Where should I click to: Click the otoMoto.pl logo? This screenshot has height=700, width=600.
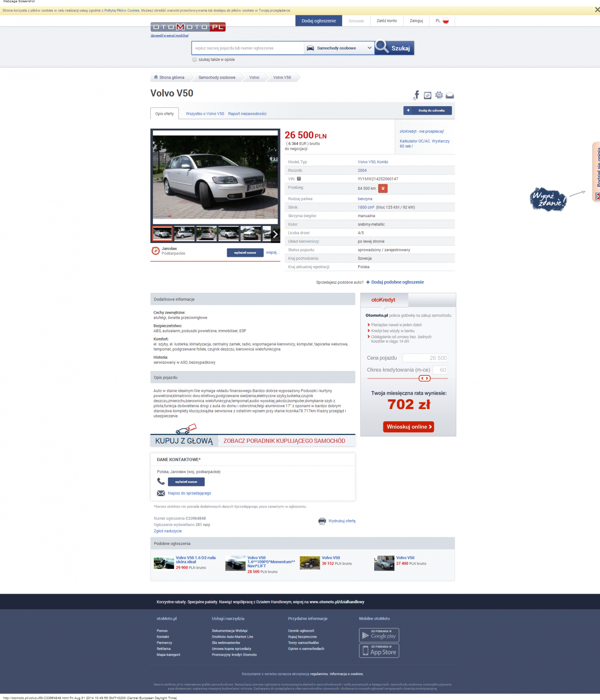coord(188,27)
